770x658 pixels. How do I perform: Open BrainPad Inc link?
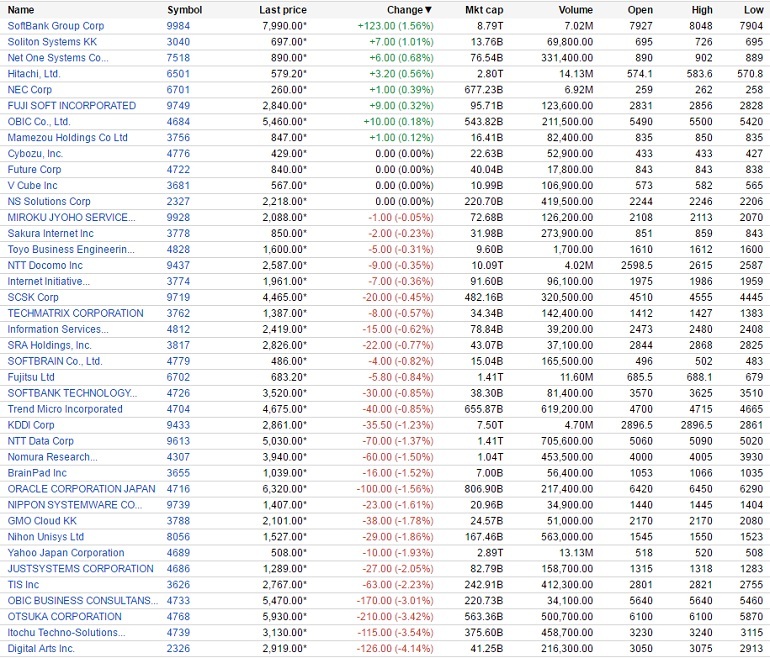click(x=37, y=473)
